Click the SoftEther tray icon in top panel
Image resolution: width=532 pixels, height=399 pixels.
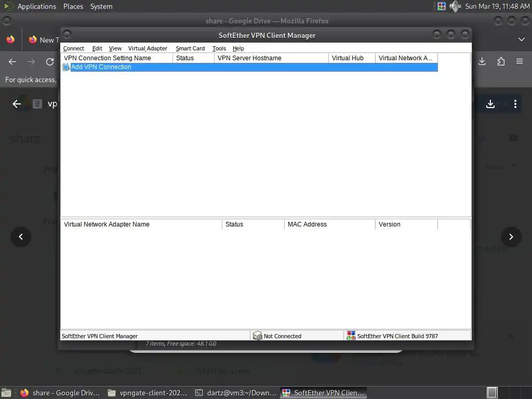(x=442, y=6)
